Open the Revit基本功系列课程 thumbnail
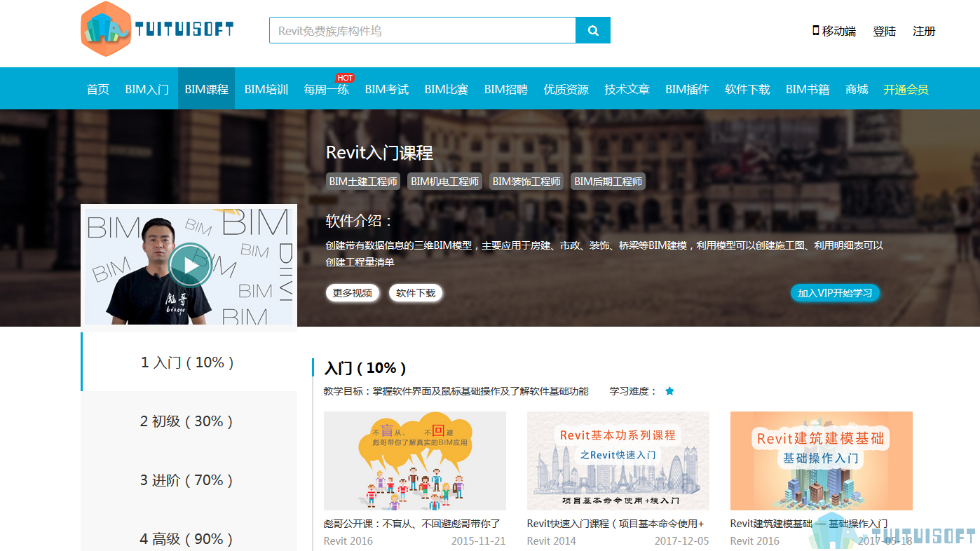This screenshot has height=551, width=980. click(618, 461)
